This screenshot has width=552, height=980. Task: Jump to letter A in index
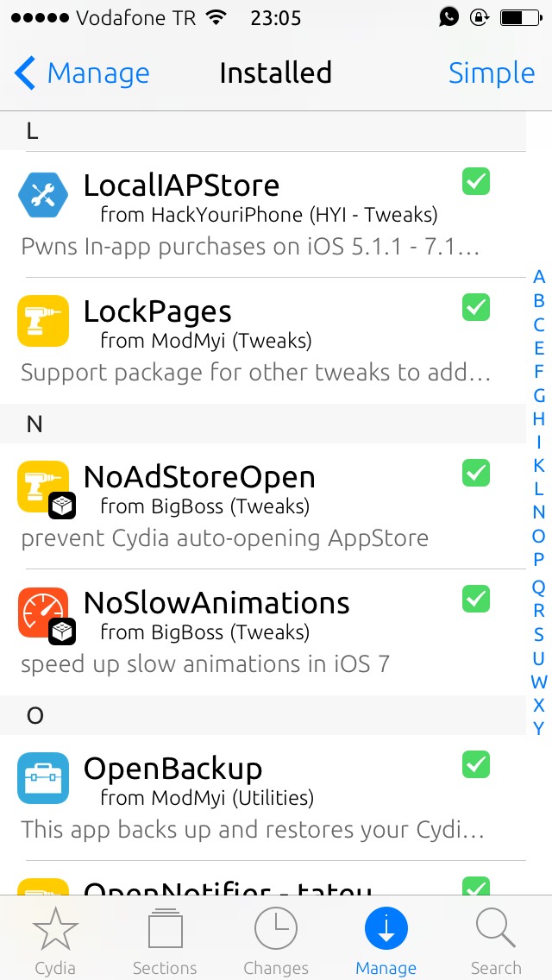539,277
